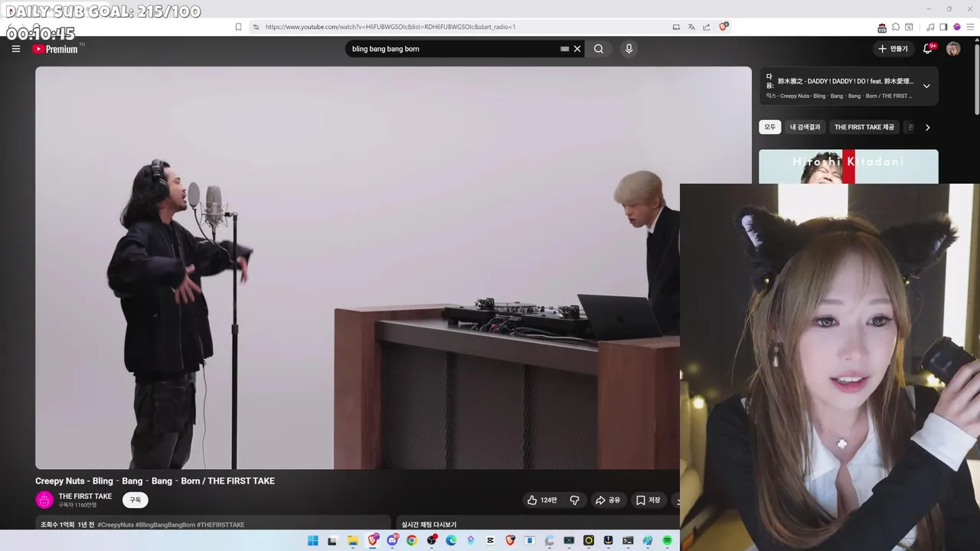Start voice search with the microphone
The height and width of the screenshot is (551, 980).
pos(629,49)
